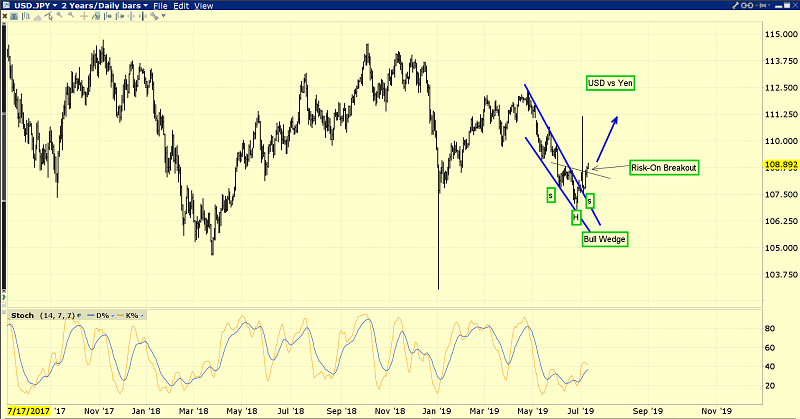Click the highlighted 7/17/2017 date label
Viewport: 800px width, 419px height.
coord(30,410)
